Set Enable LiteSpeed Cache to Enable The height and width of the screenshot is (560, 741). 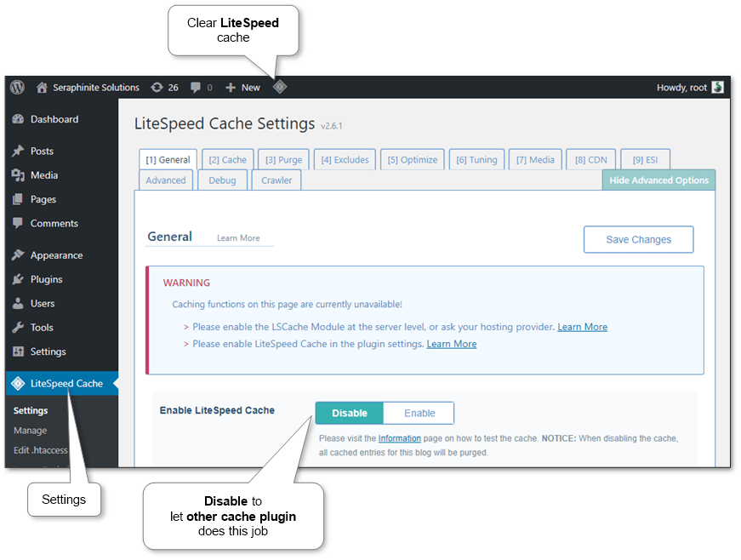(419, 413)
